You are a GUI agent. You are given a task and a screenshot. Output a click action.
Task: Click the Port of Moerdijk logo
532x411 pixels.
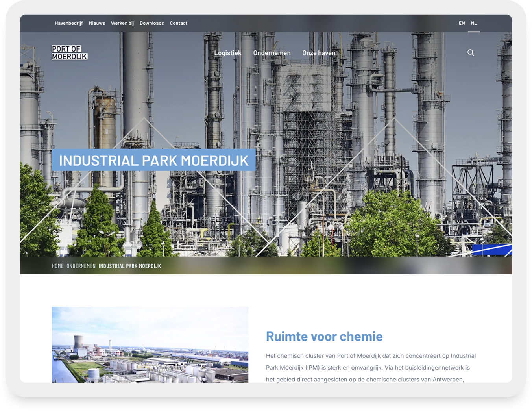69,53
